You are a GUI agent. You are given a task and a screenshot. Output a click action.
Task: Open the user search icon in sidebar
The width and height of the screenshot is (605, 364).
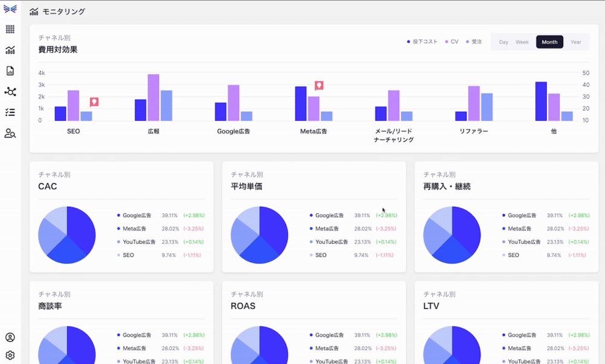(x=10, y=134)
